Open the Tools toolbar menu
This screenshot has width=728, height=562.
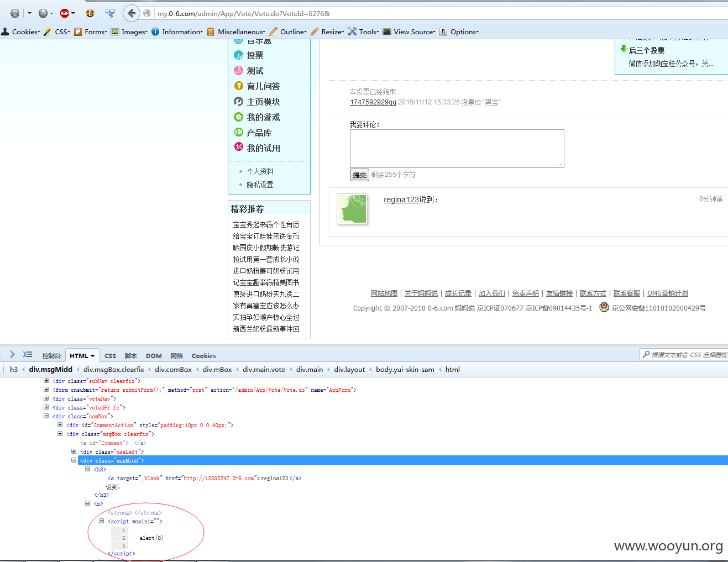click(364, 32)
